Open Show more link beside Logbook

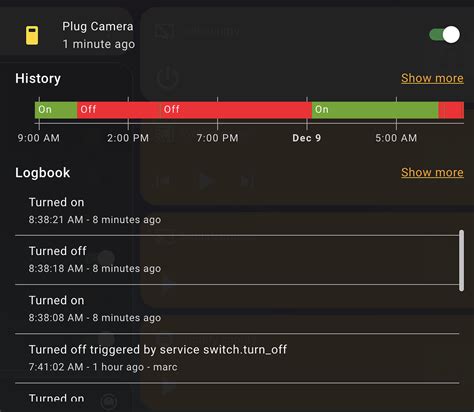[x=432, y=172]
